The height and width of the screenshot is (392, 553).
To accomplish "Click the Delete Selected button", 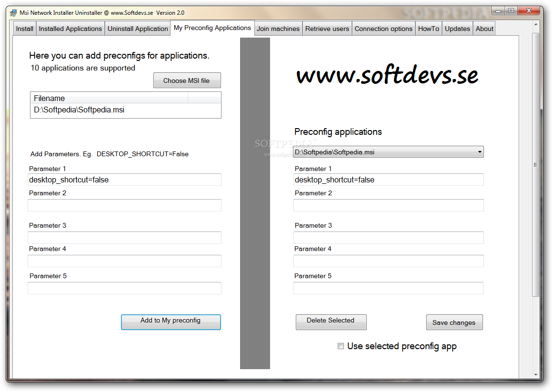I will [x=331, y=322].
